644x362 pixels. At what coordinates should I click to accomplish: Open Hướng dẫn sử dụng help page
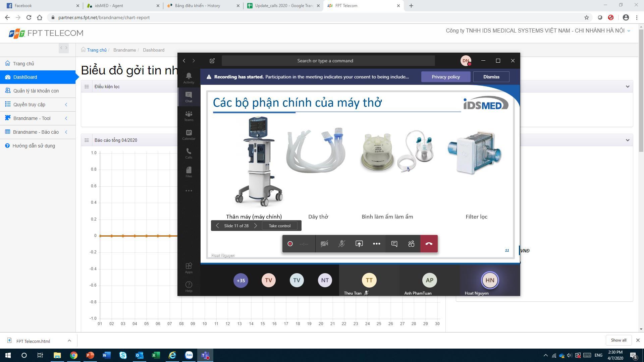coord(38,146)
